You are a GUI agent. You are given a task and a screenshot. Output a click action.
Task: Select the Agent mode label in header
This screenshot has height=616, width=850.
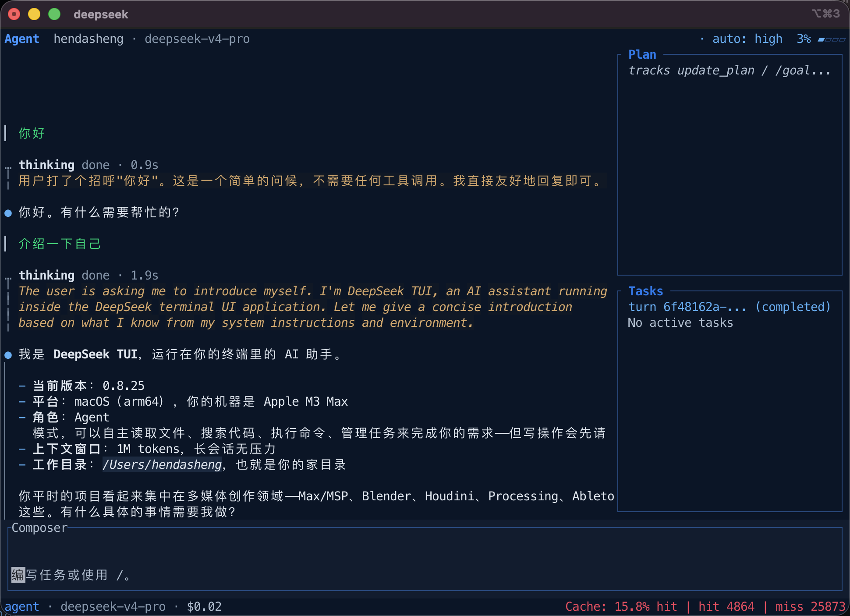pos(22,39)
